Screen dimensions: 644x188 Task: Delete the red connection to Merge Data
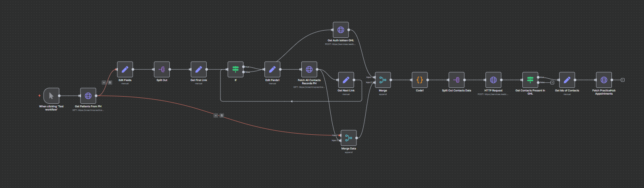222,116
